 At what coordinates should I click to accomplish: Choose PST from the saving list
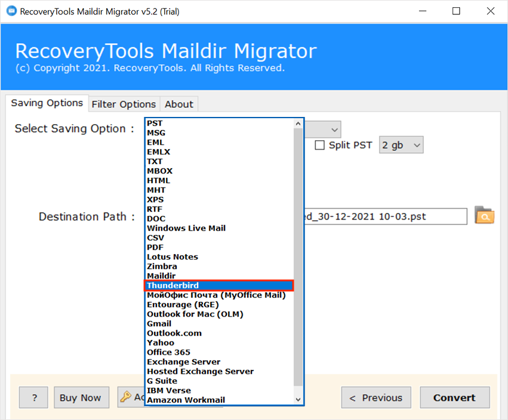219,123
